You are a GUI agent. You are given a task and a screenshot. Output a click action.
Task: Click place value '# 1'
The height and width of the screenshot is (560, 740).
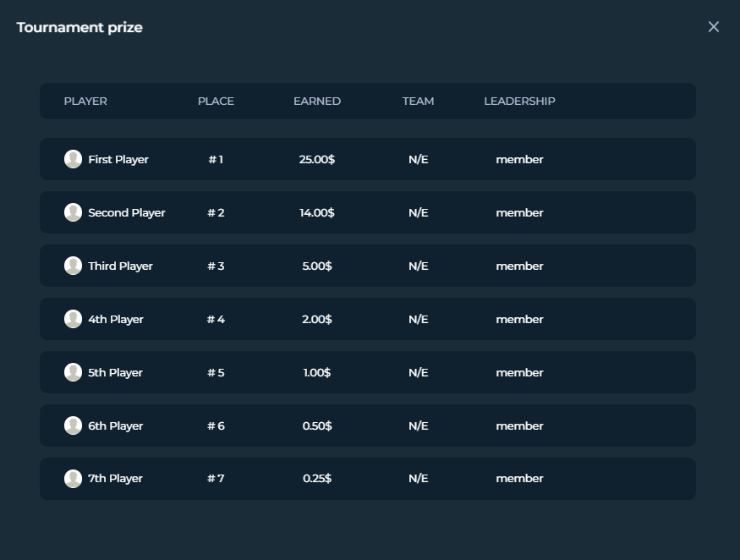216,160
